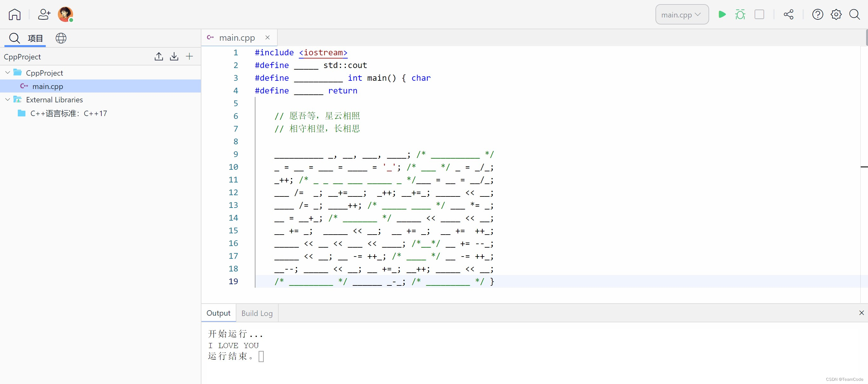Open the help question mark icon
The image size is (868, 384).
[x=817, y=15]
